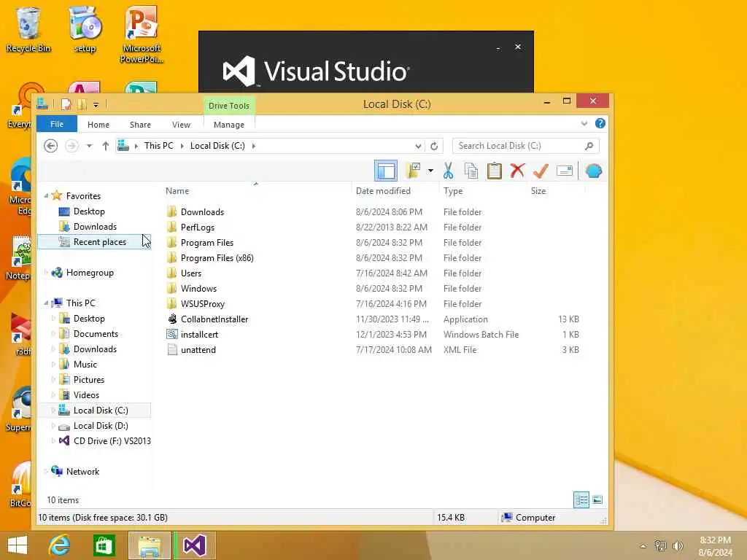Click Properties icon in Quick Access Toolbar

point(66,104)
